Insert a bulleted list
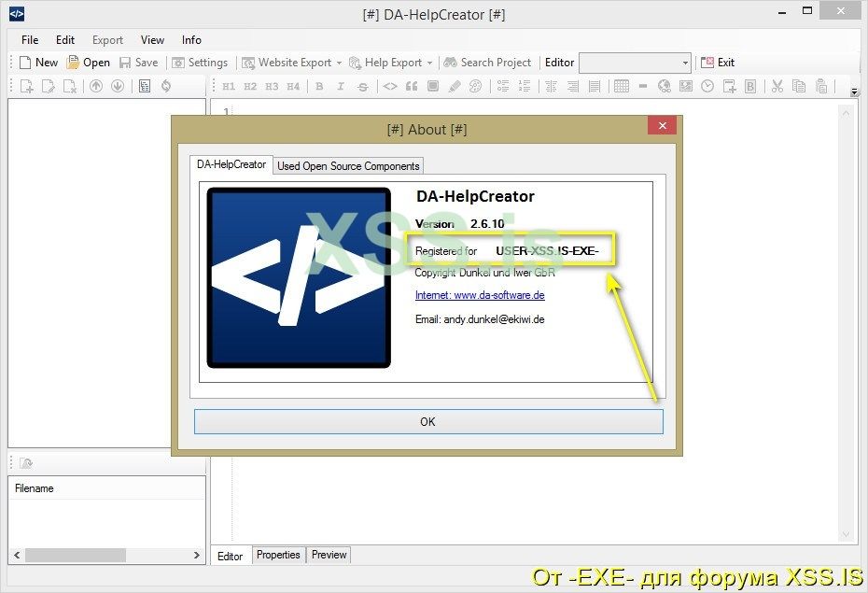 (x=503, y=86)
